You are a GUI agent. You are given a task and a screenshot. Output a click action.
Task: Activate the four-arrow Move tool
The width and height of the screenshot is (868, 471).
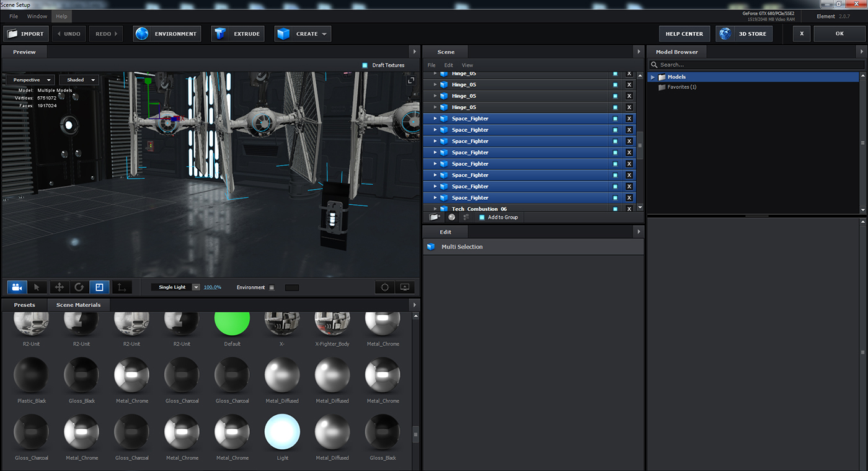(60, 287)
